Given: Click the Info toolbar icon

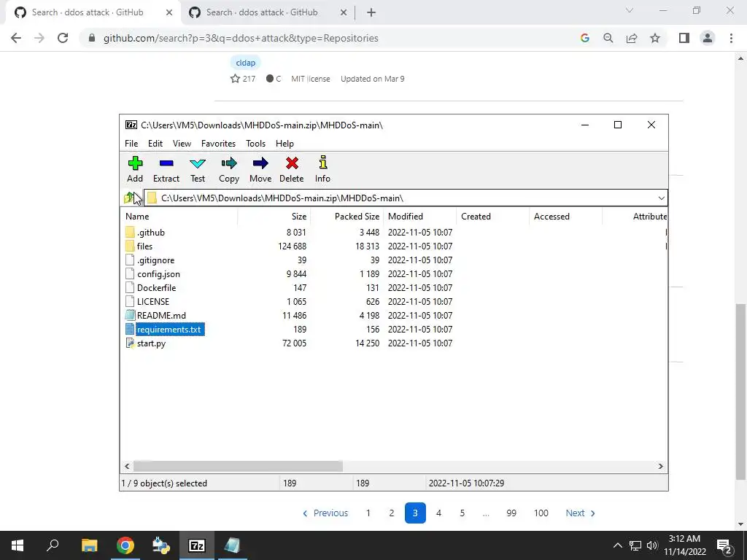Looking at the screenshot, I should coord(323,163).
